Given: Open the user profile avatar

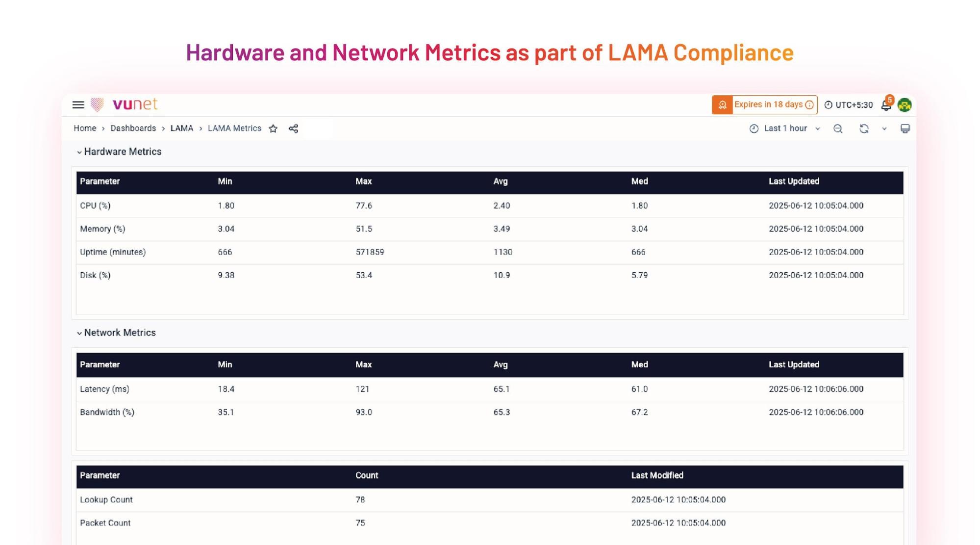Looking at the screenshot, I should [x=905, y=105].
